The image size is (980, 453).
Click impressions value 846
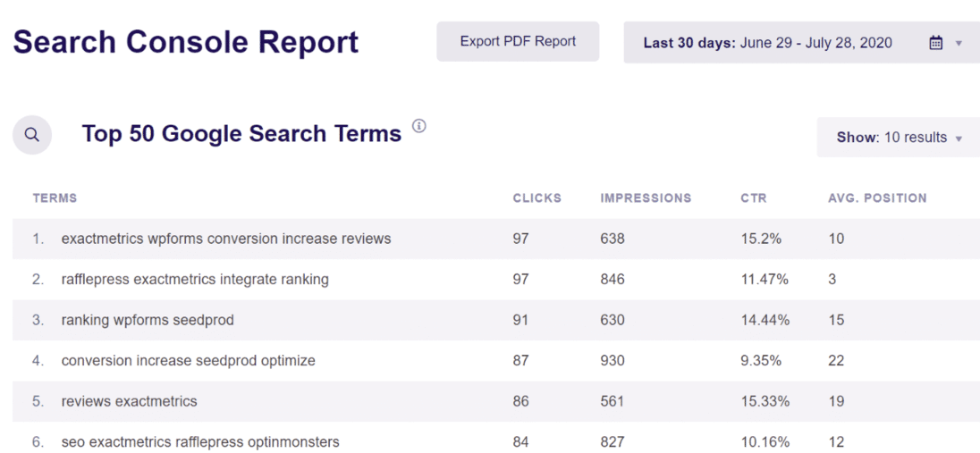tap(612, 280)
